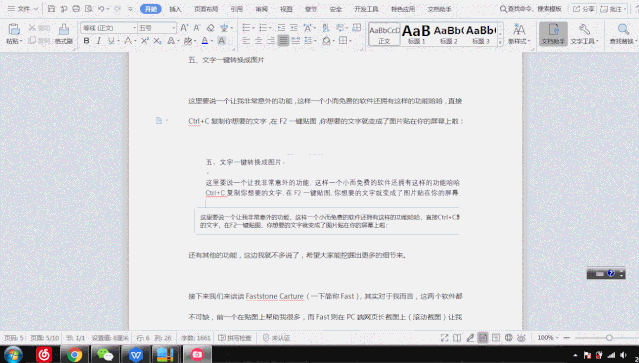
Task: Apply the 标题 1 style
Action: 416,34
